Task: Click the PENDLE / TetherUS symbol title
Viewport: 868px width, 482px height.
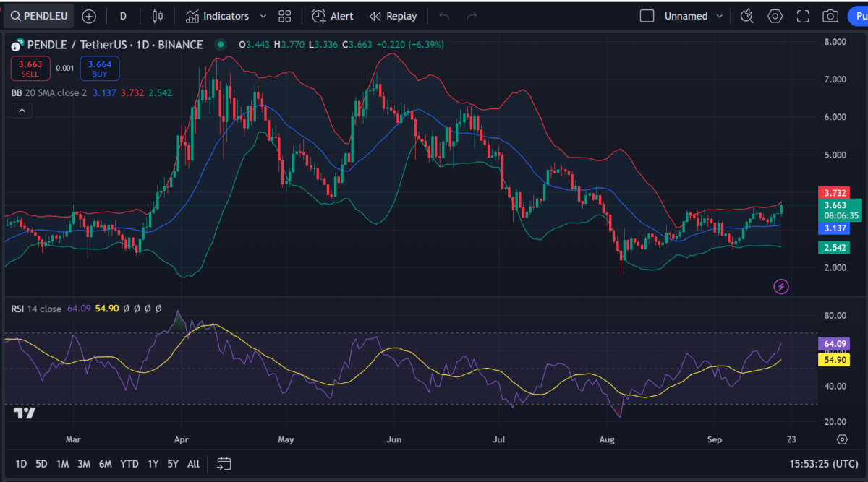Action: click(115, 45)
